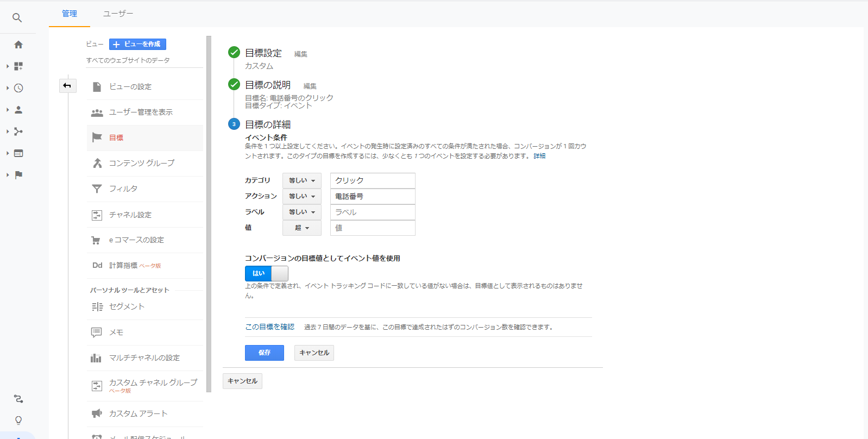Click the bottom キャンセル button

coord(242,381)
